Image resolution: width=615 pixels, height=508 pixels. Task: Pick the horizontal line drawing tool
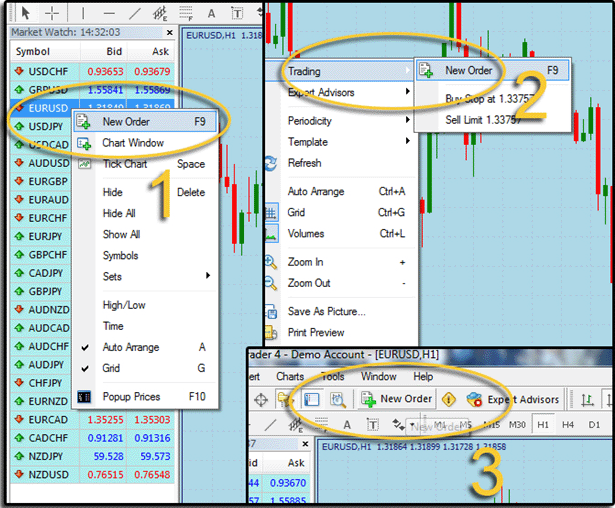(x=109, y=14)
